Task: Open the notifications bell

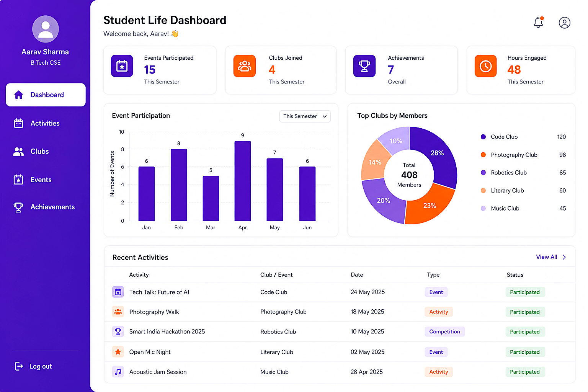Action: [x=539, y=23]
